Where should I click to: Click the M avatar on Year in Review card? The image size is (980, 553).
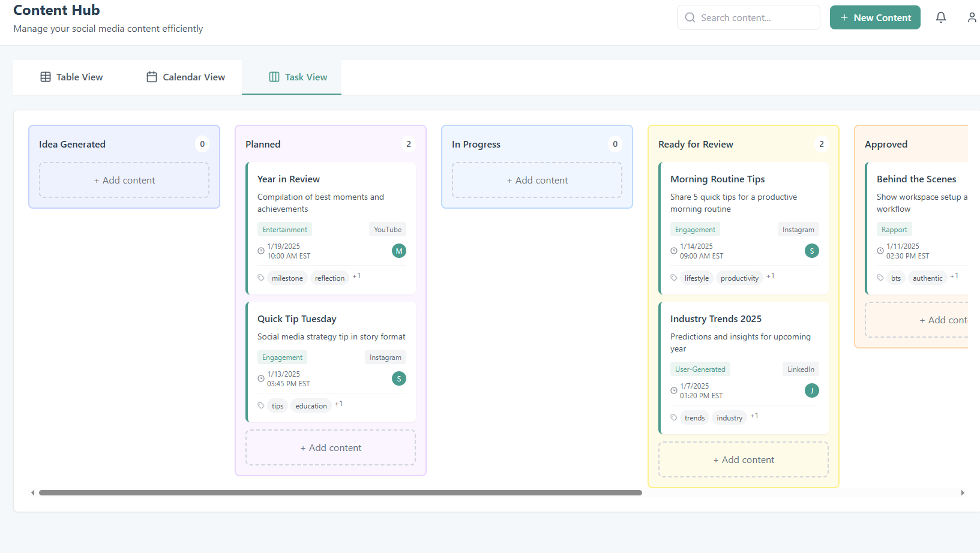click(398, 251)
